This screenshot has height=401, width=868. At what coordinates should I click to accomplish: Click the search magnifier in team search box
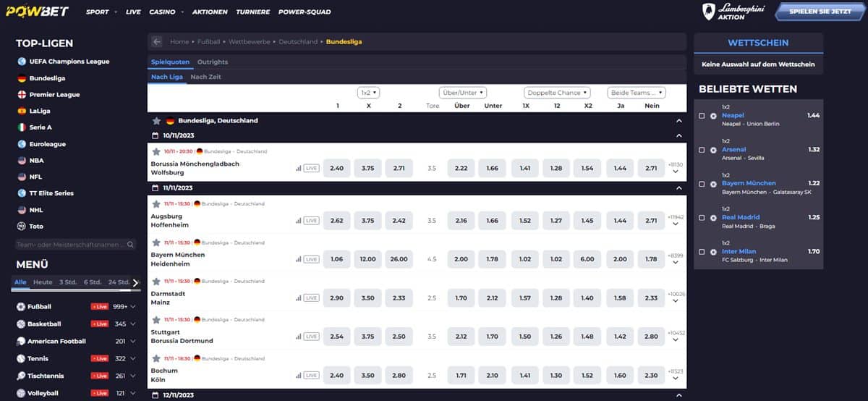pyautogui.click(x=130, y=245)
